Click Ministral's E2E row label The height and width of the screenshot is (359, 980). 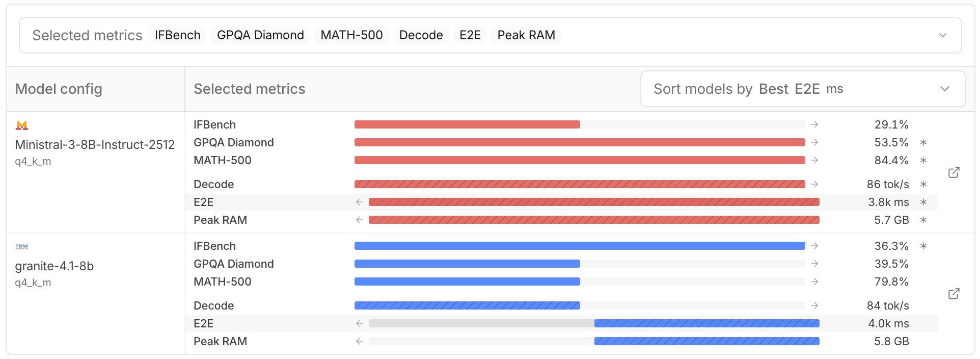pos(203,202)
